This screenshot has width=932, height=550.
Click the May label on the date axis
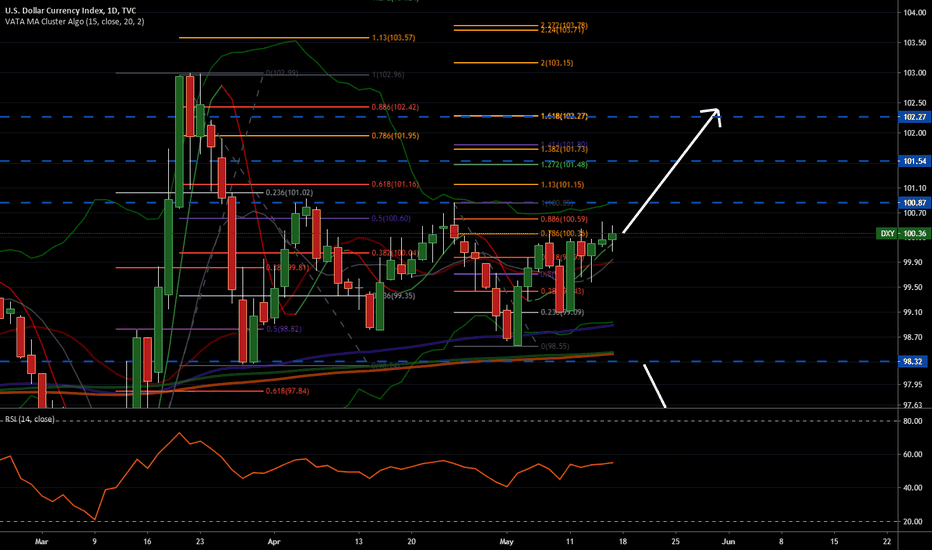tap(506, 542)
